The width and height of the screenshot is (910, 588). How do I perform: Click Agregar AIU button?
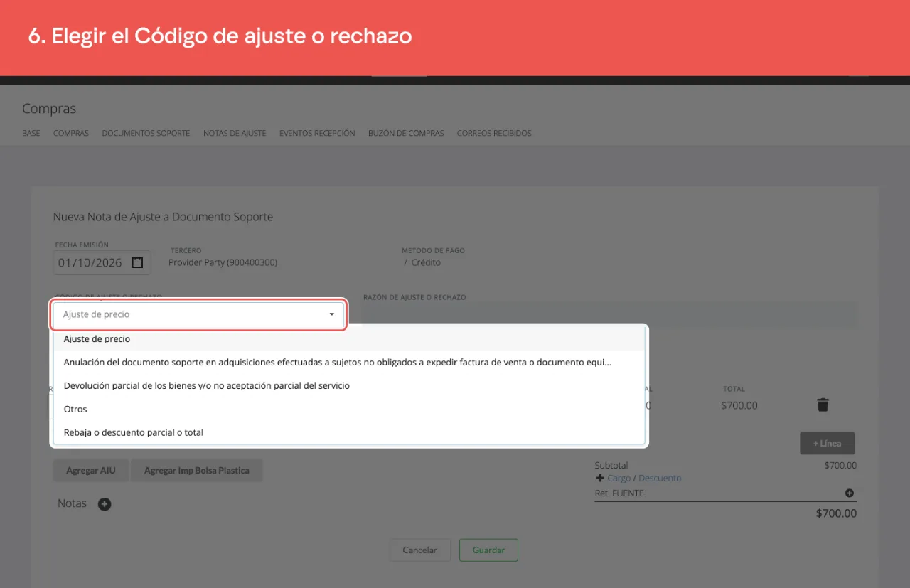(90, 471)
